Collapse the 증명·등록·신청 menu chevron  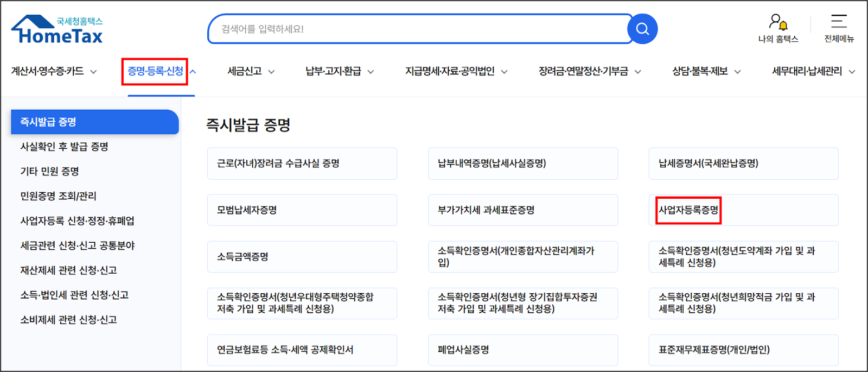coord(193,72)
